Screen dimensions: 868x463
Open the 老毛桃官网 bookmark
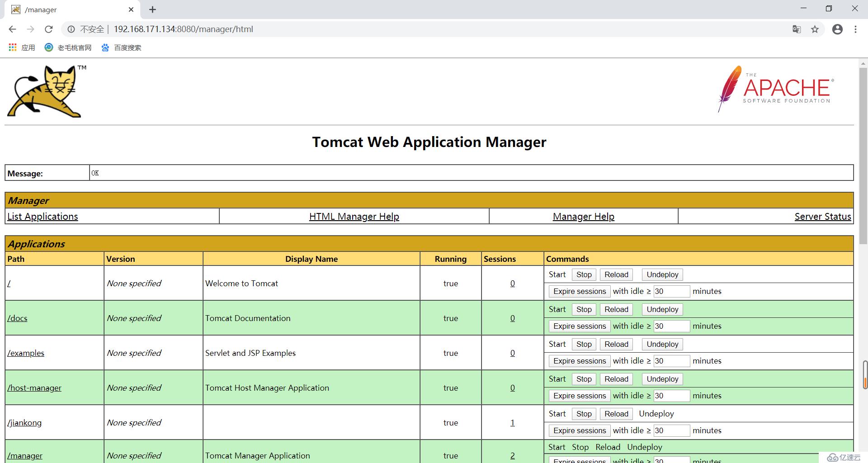pyautogui.click(x=68, y=47)
